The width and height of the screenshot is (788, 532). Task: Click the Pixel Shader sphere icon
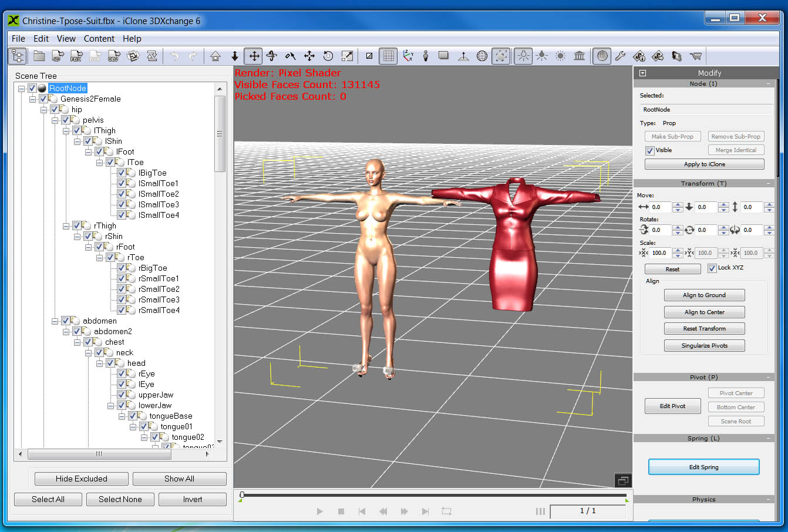point(602,56)
